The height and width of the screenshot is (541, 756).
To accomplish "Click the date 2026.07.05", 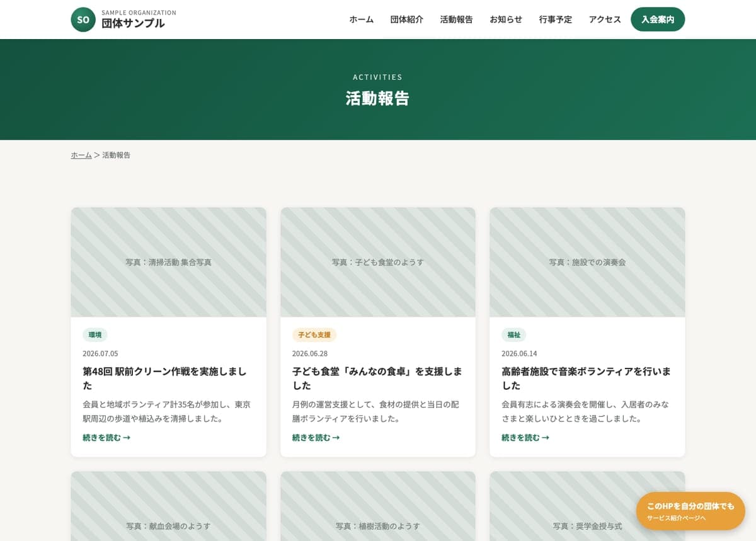I will pyautogui.click(x=100, y=353).
